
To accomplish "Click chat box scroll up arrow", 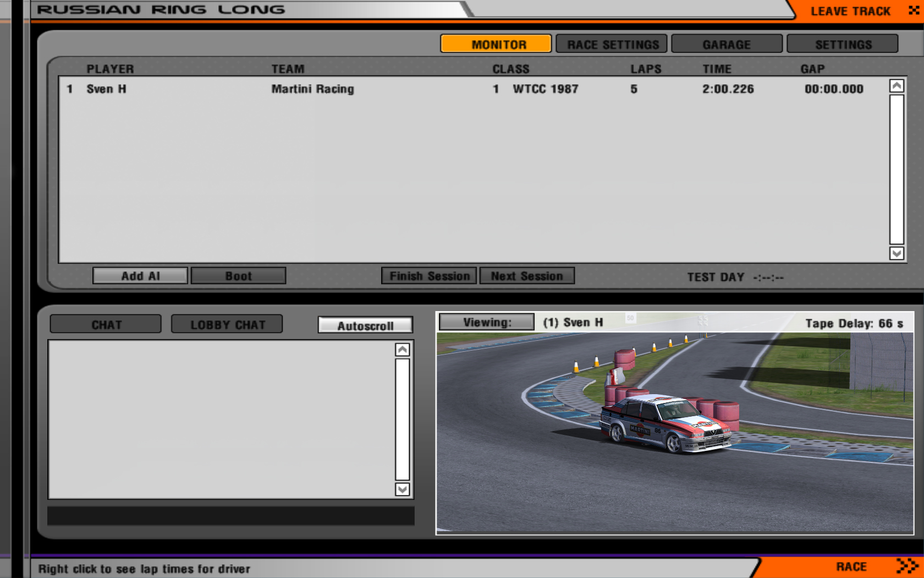I will pyautogui.click(x=403, y=350).
